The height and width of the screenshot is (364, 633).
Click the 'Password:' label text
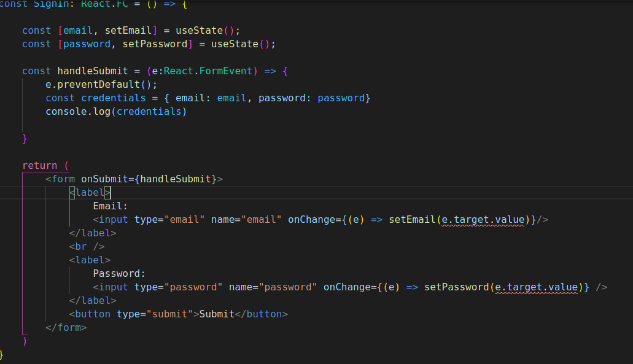click(119, 274)
